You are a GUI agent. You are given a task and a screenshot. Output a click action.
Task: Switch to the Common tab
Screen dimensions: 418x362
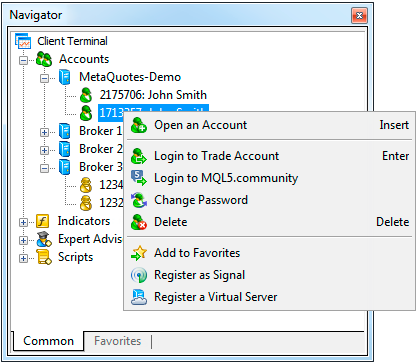[x=48, y=341]
